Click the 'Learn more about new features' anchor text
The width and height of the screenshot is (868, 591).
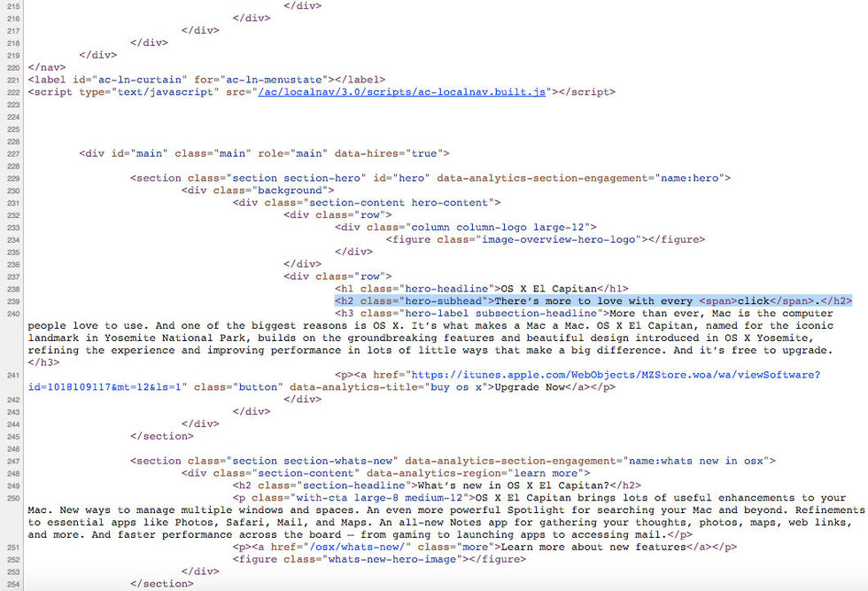click(601, 547)
